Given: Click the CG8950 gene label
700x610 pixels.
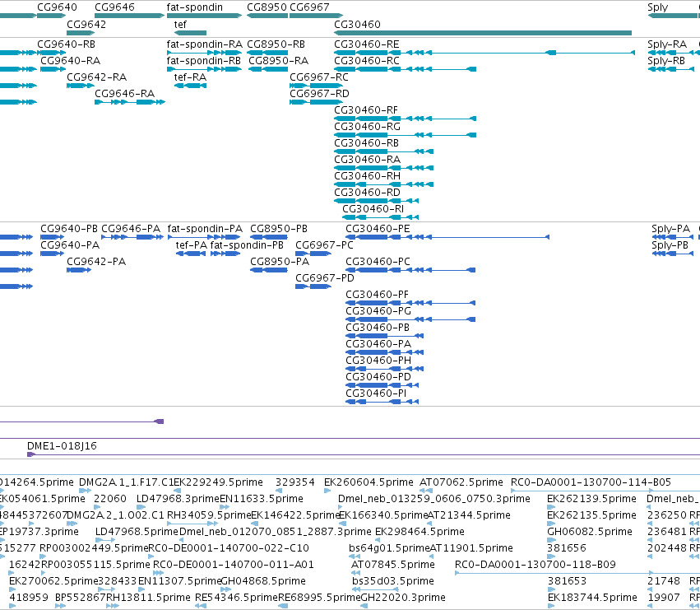Looking at the screenshot, I should [x=267, y=7].
